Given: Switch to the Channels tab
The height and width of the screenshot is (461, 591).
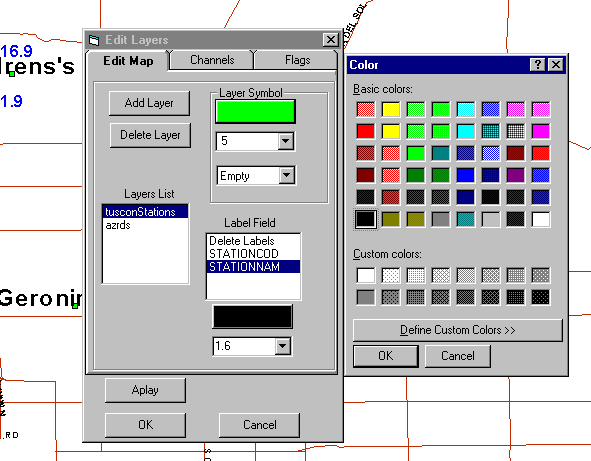Looking at the screenshot, I should click(x=212, y=60).
